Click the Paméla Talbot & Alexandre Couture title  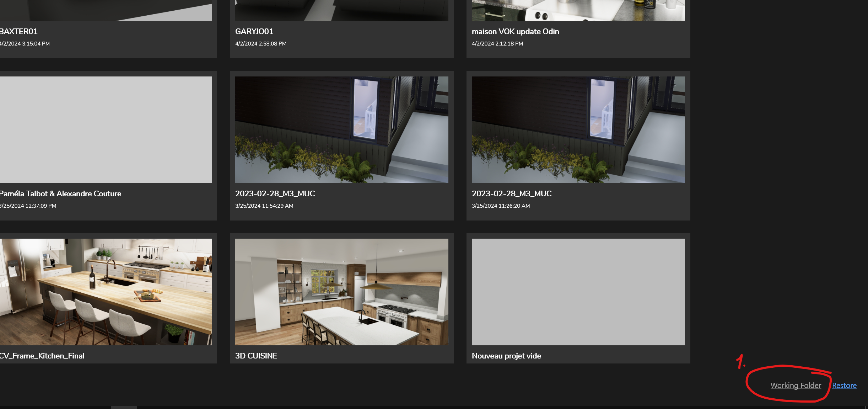[x=60, y=193]
